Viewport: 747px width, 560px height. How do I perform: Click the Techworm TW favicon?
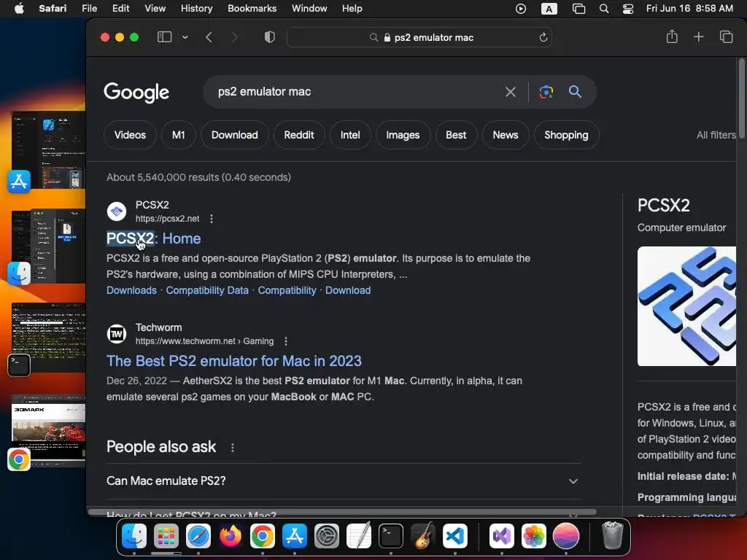coord(117,334)
